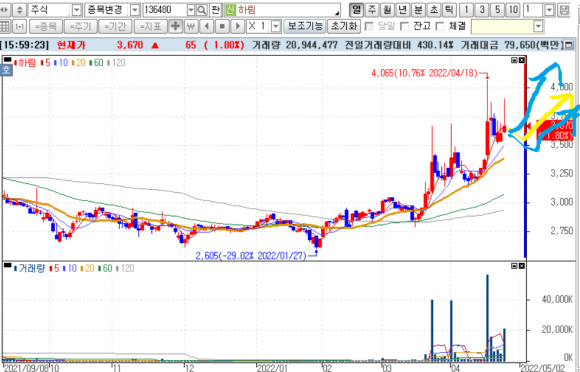Open the 보조기능 auxiliary functions menu
The height and width of the screenshot is (372, 580).
tap(305, 26)
